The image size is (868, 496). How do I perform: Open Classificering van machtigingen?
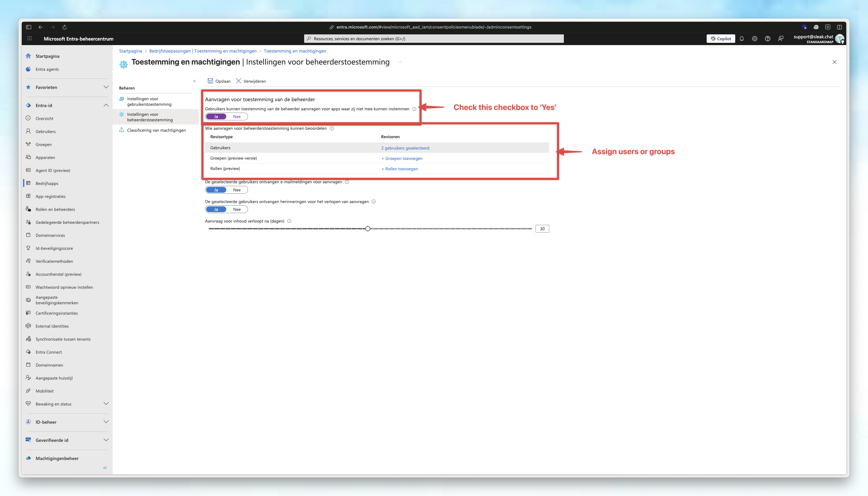(x=156, y=130)
